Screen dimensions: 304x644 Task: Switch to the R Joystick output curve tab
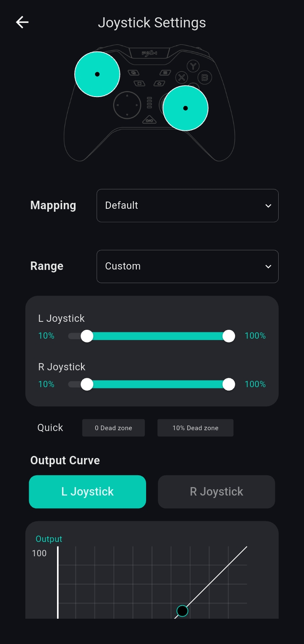[217, 492]
